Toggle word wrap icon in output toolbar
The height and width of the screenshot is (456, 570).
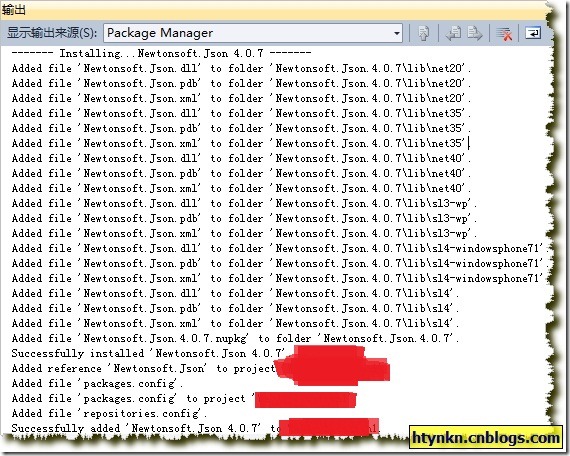tap(533, 33)
